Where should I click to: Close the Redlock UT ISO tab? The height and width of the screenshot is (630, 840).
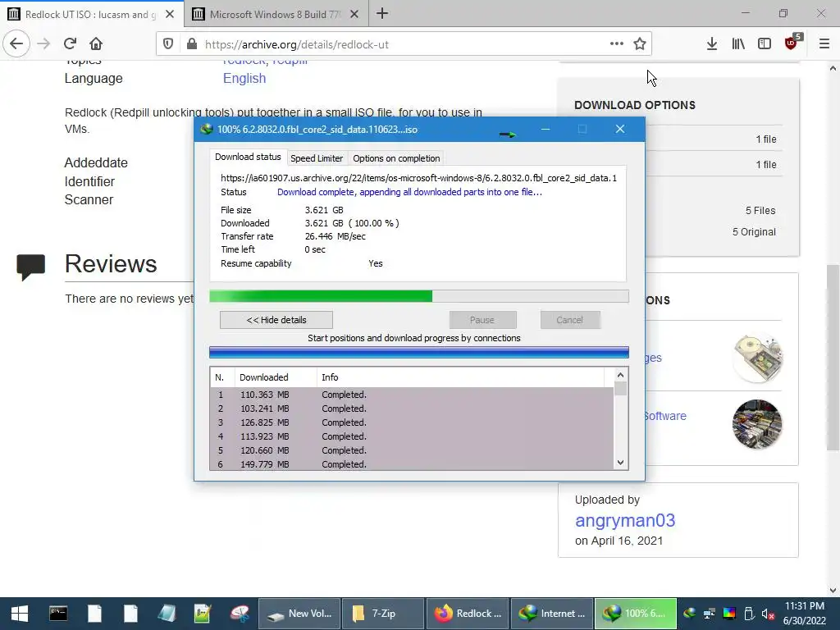click(170, 15)
